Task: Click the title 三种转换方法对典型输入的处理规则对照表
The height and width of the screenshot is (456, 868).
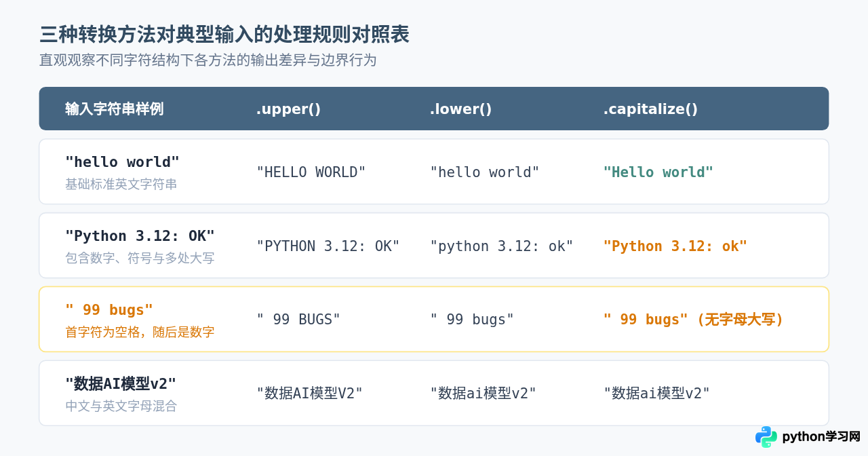Action: click(224, 35)
